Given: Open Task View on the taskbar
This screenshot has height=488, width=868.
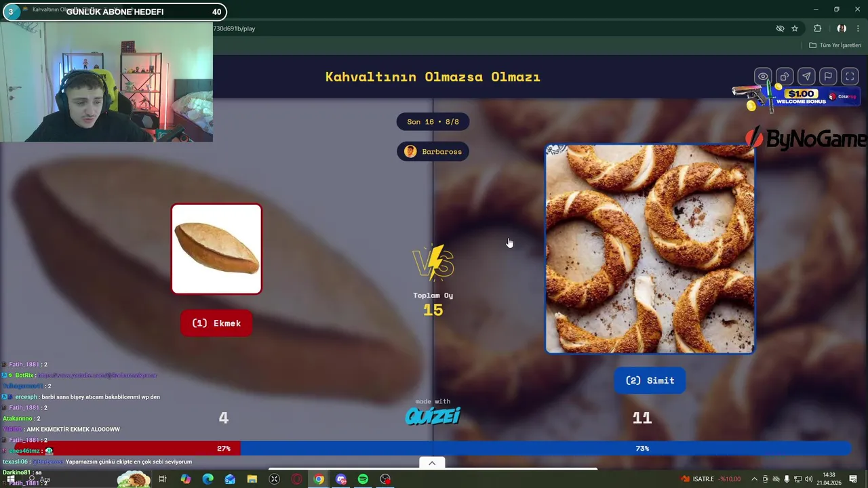Looking at the screenshot, I should tap(163, 479).
